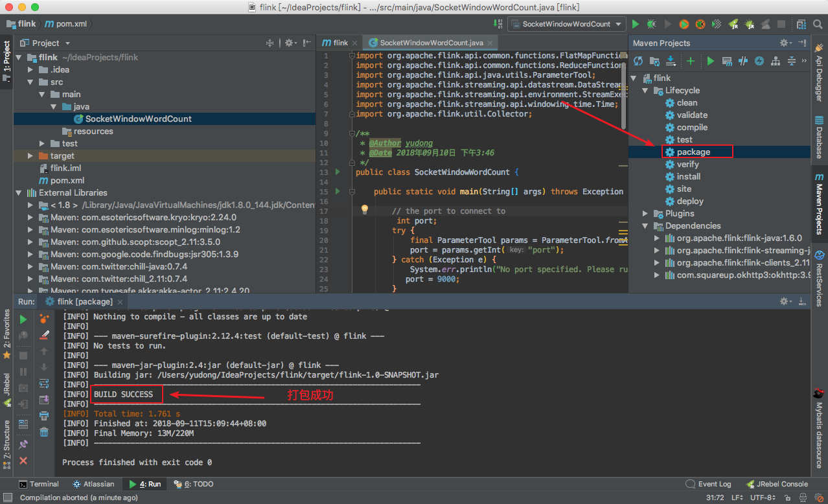Viewport: 828px width, 504px height.
Task: Select the install lifecycle goal
Action: [x=688, y=176]
